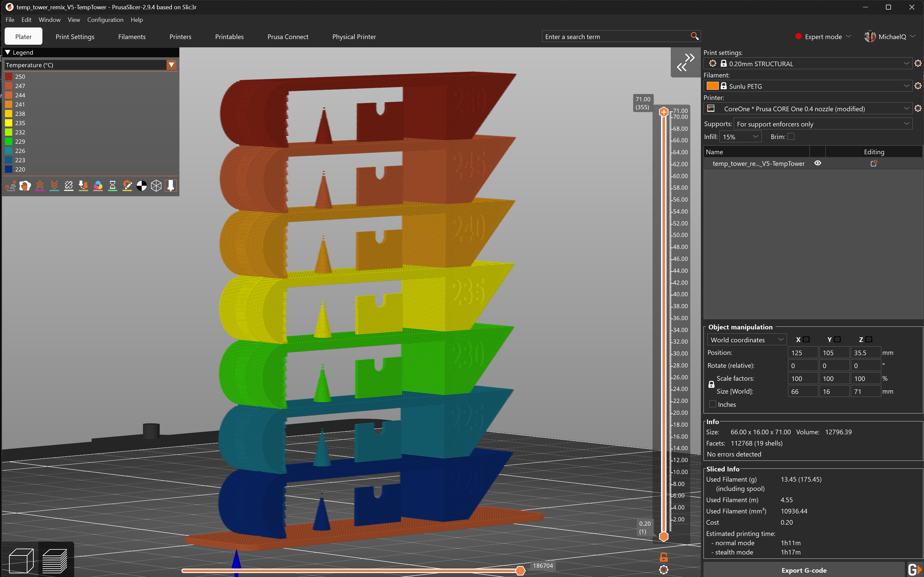
Task: Open Expert mode selector
Action: (823, 37)
